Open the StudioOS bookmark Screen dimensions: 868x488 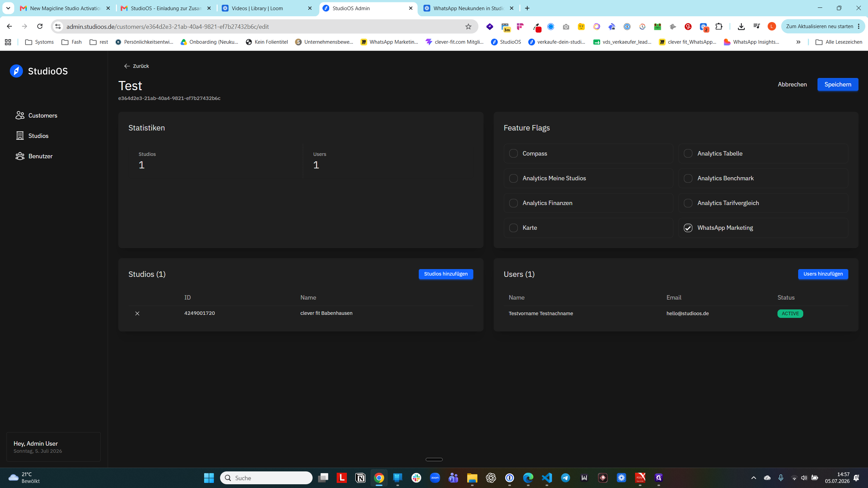(506, 42)
